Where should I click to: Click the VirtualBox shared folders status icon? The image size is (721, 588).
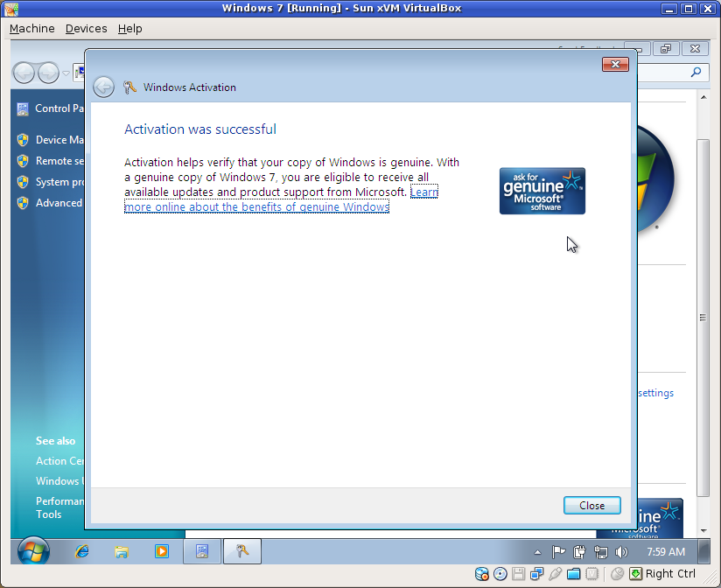point(574,573)
